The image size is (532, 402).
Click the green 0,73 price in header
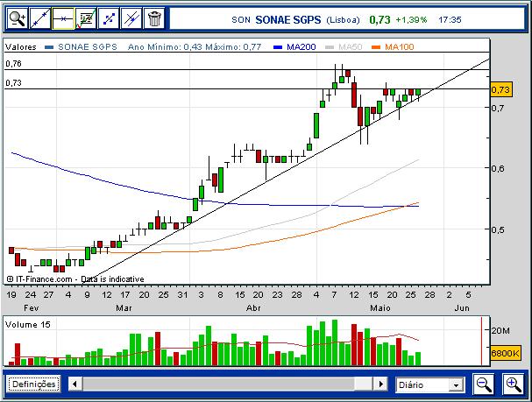(x=379, y=19)
